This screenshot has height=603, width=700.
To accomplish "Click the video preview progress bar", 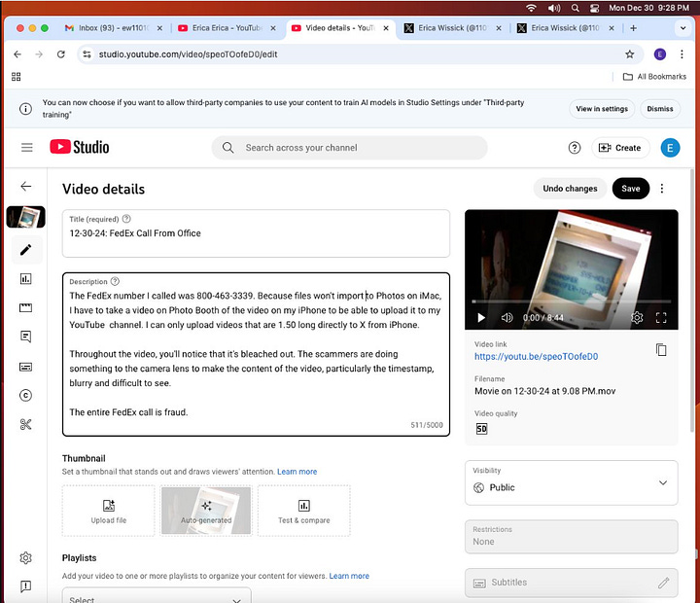I will coord(572,301).
